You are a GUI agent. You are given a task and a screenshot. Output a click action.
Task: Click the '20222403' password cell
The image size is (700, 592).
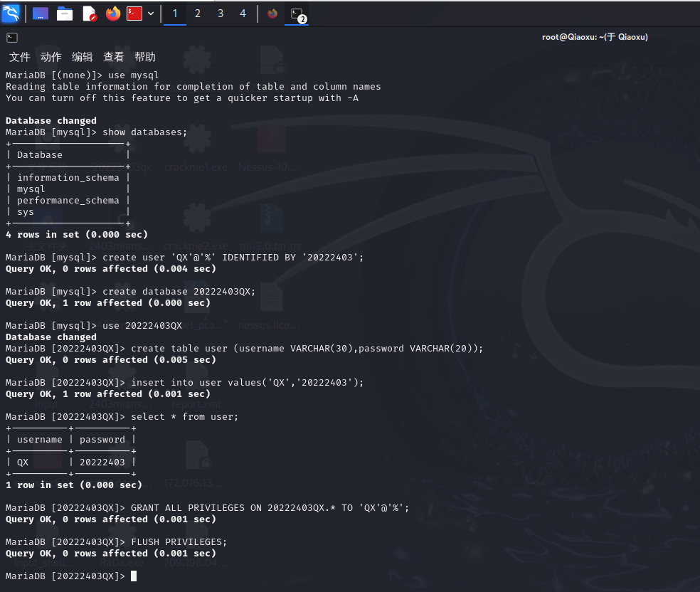pos(102,462)
